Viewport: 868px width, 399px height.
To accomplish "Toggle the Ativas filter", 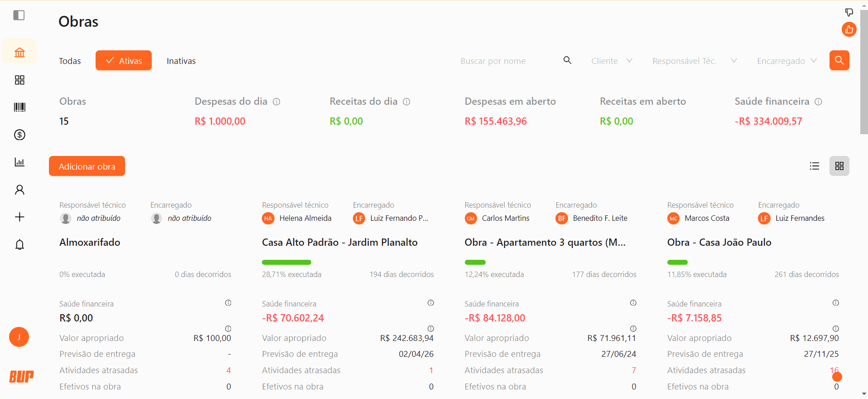I will click(124, 61).
